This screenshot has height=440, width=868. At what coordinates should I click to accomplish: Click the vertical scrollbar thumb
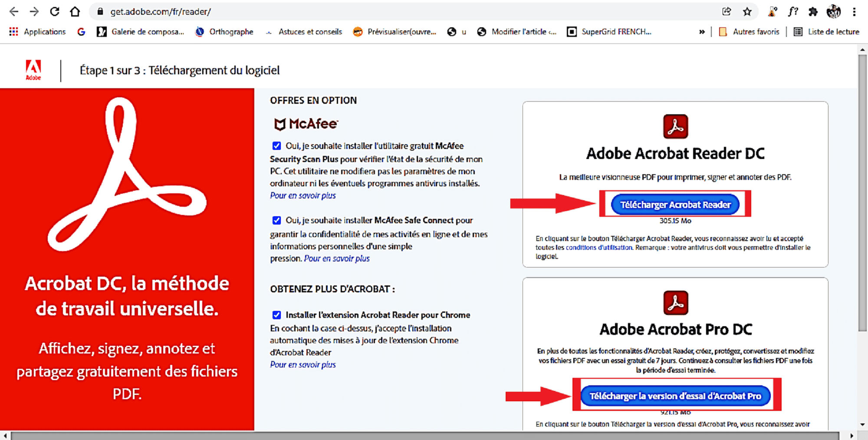click(862, 193)
